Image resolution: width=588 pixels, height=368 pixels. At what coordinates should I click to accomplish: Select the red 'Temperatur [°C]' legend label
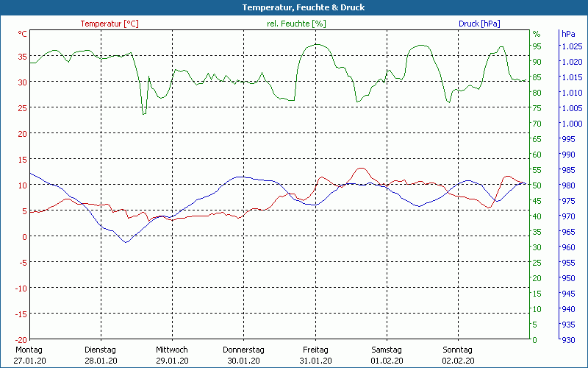[x=109, y=24]
